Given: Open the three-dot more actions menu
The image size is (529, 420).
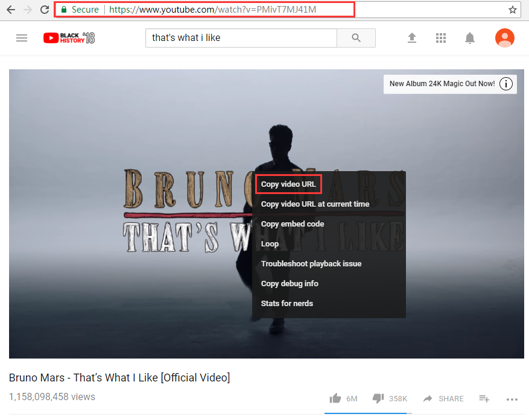Looking at the screenshot, I should [512, 400].
